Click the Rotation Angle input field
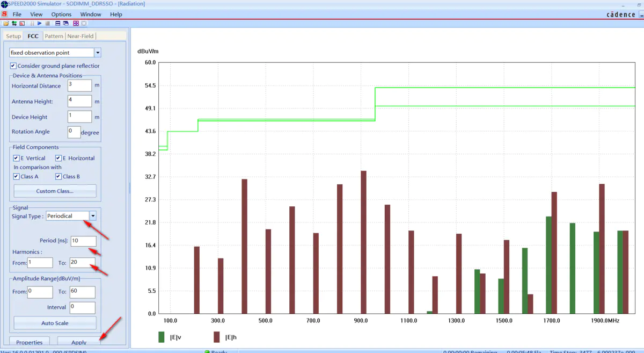Viewport: 644px width, 353px height. [74, 132]
